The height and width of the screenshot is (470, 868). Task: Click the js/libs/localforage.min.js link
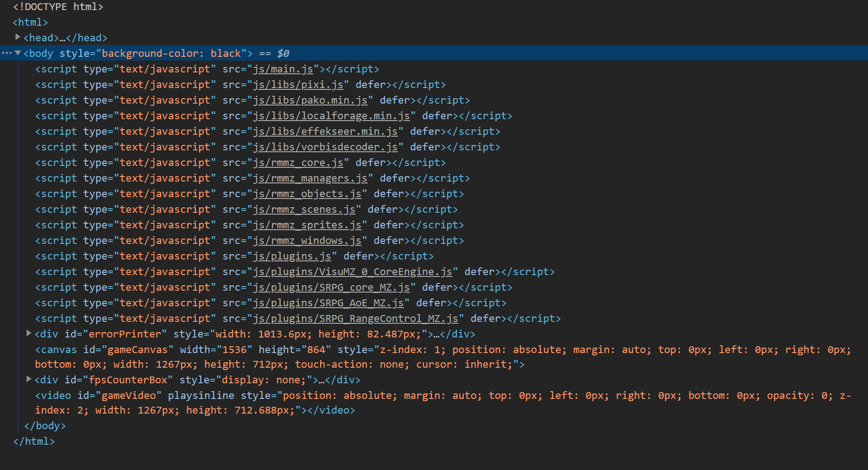(x=332, y=116)
